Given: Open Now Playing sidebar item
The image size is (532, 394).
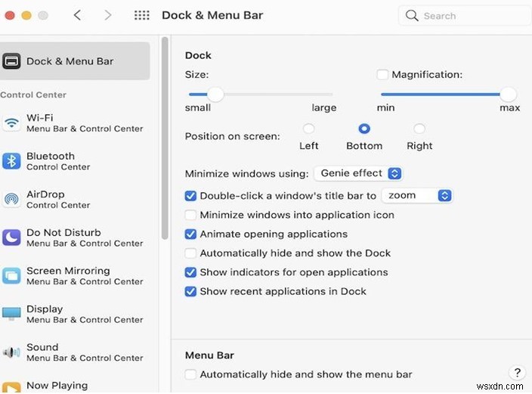Looking at the screenshot, I should pyautogui.click(x=75, y=386).
